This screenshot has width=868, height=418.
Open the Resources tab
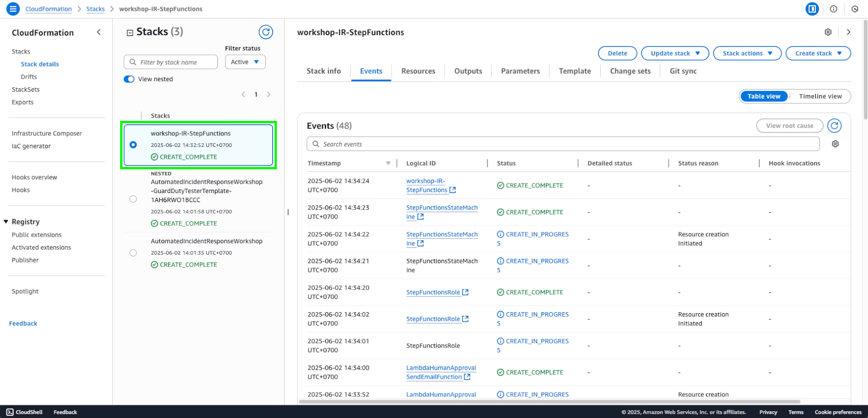(x=418, y=71)
